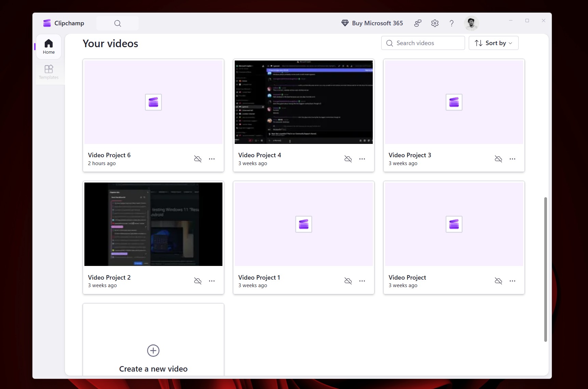Screen dimensions: 588x389
Task: Click the magnifier icon in the top search bar
Action: pos(117,23)
